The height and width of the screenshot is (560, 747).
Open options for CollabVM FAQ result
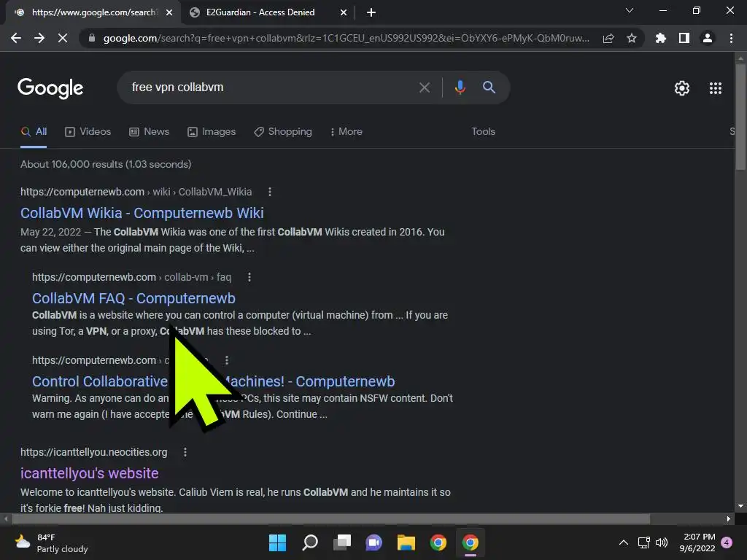coord(249,277)
